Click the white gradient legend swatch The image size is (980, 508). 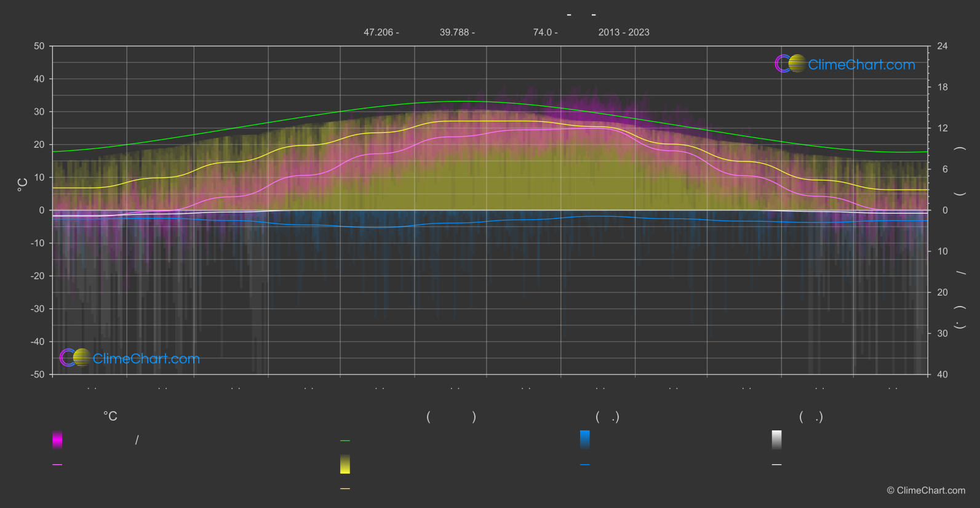tap(777, 440)
